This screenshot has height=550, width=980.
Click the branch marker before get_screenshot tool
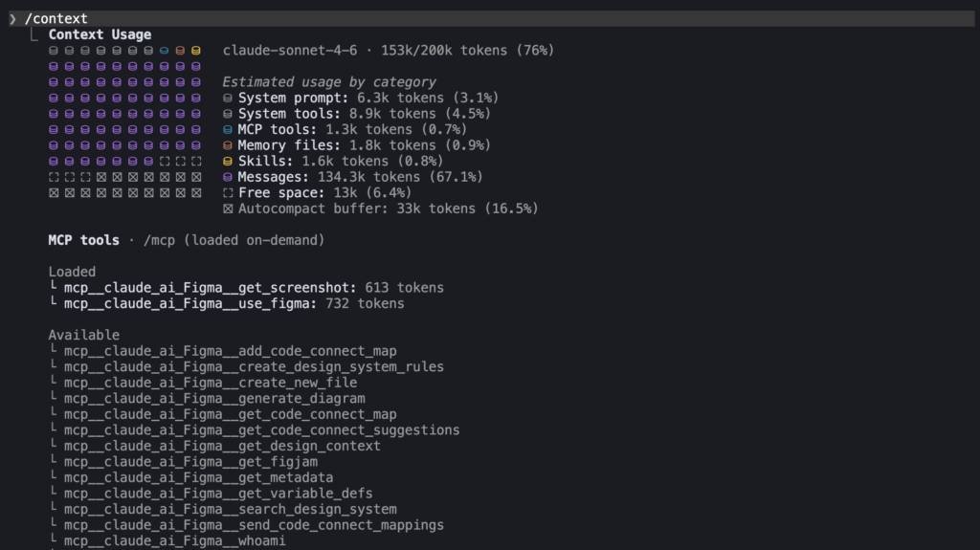53,287
